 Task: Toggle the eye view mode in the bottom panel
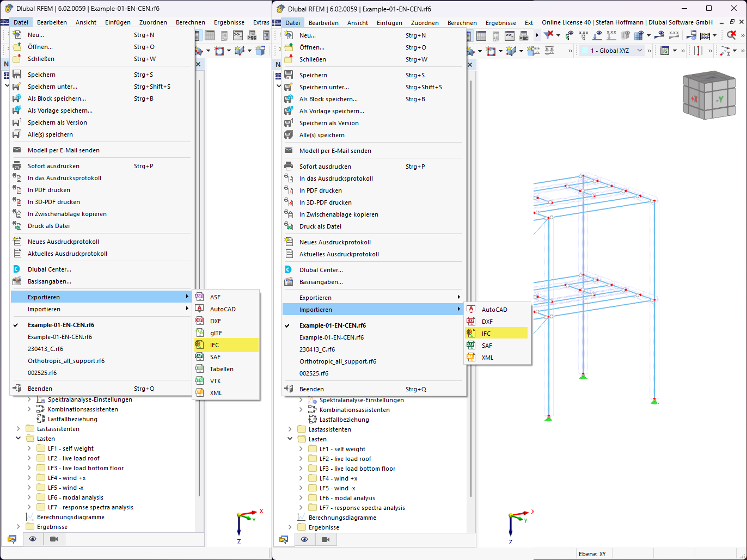tap(304, 539)
